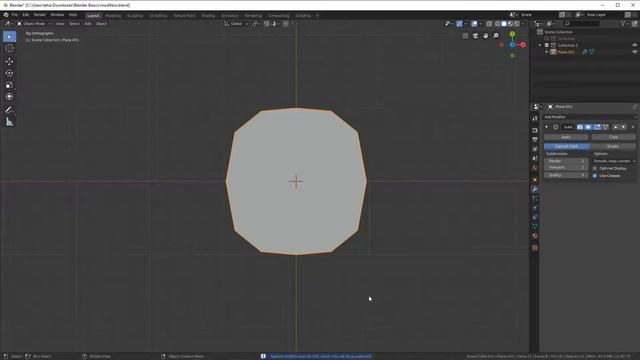Open the Modifier properties wrench tab

(535, 189)
